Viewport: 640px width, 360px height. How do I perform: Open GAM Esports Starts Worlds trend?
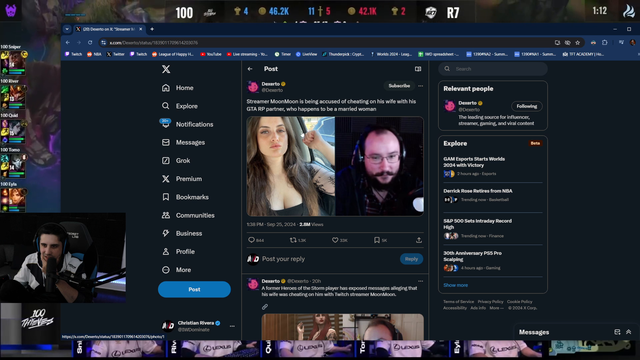coord(492,166)
